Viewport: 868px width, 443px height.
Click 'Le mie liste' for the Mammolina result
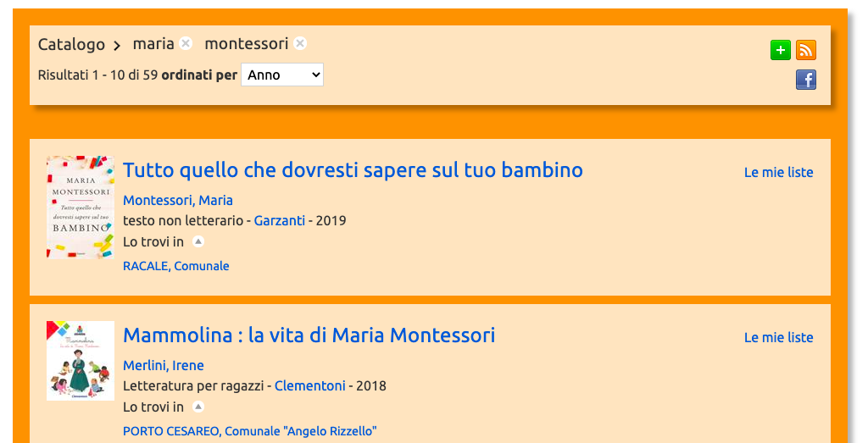coord(778,338)
